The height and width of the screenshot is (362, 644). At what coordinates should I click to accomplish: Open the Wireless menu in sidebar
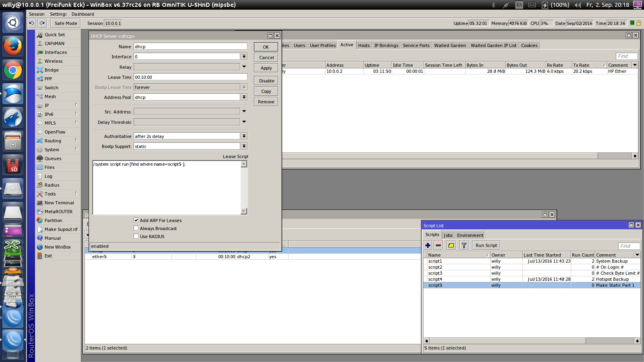(x=54, y=61)
